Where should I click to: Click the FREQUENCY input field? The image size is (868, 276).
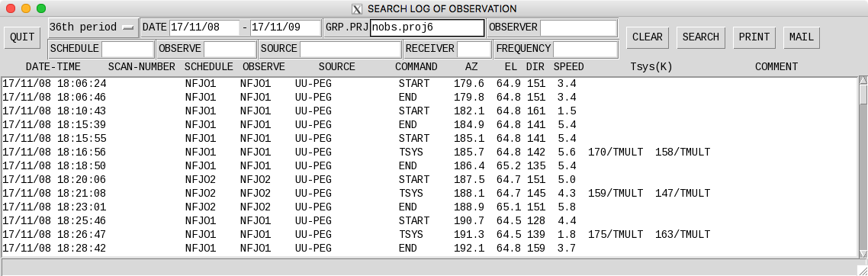585,49
